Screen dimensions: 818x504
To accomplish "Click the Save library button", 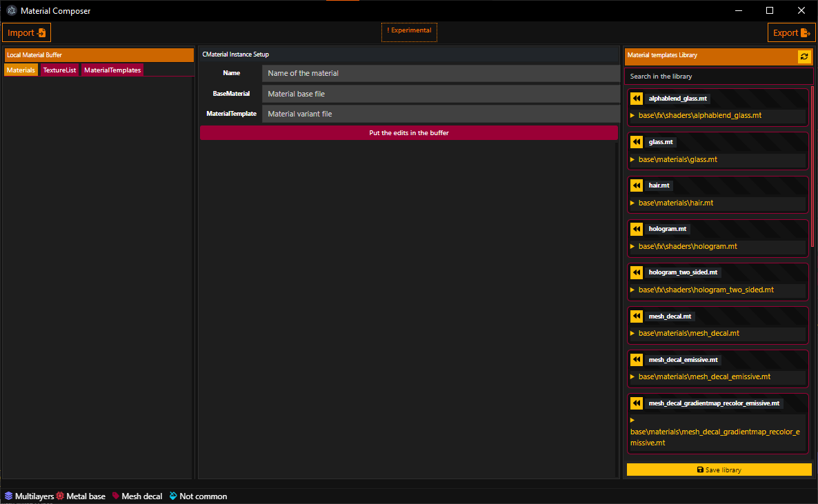I will pos(719,470).
